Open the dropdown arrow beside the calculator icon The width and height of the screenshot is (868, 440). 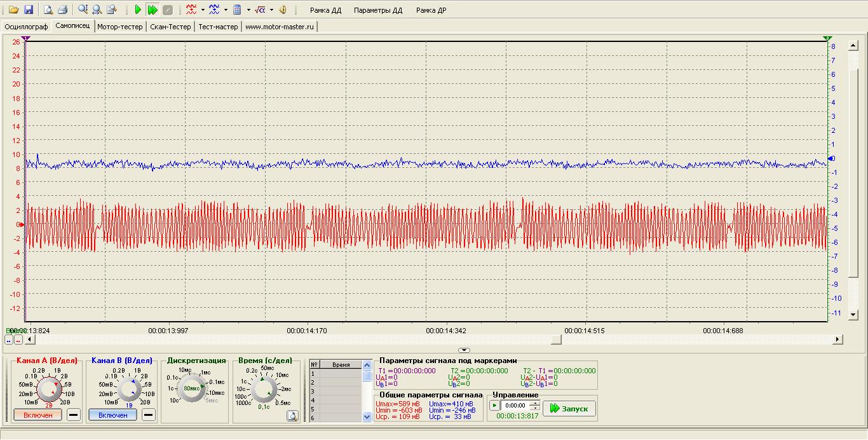(248, 10)
